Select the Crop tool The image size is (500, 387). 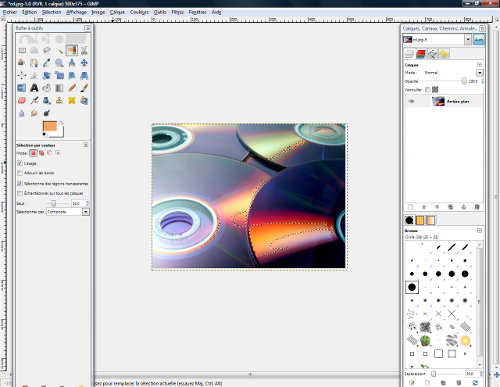(34, 75)
